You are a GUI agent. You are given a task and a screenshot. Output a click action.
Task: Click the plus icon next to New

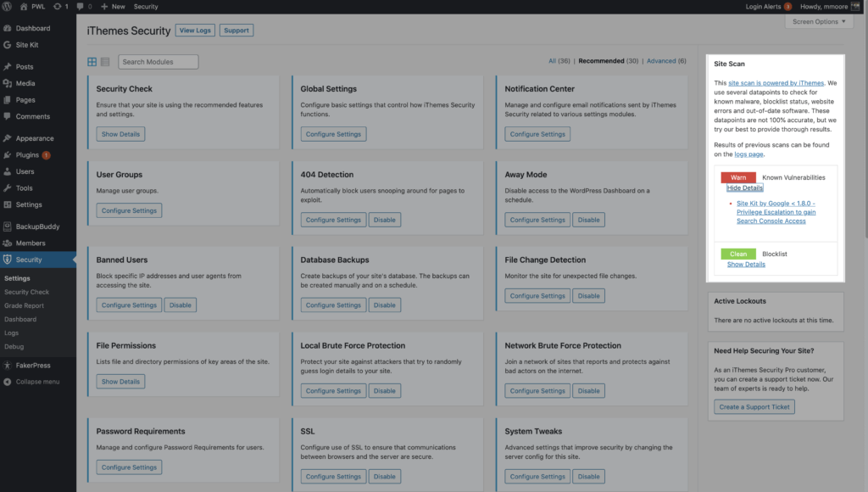click(x=104, y=7)
